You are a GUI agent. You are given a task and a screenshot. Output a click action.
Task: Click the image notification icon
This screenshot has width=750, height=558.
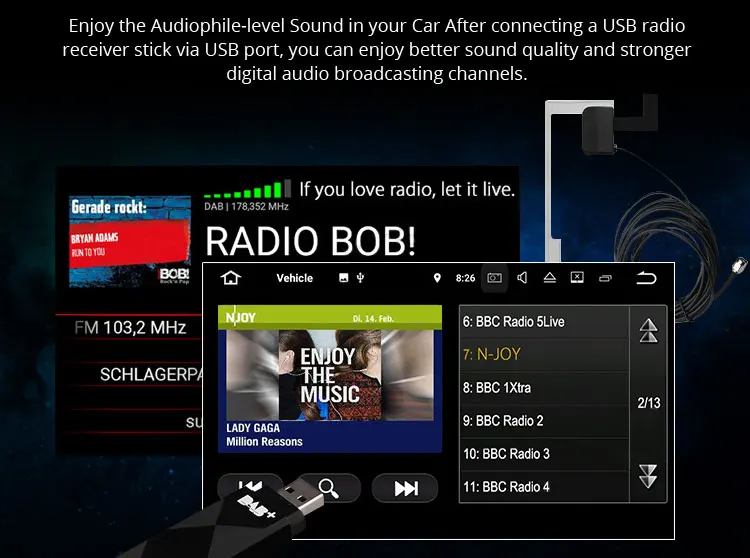(343, 278)
